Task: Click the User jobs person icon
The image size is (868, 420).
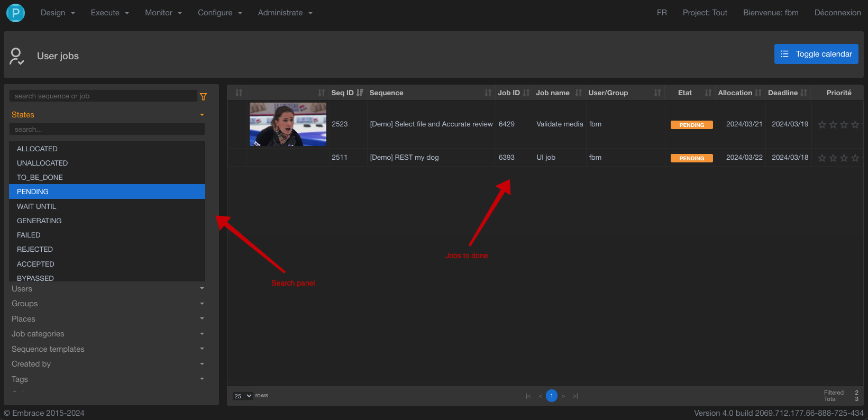Action: click(17, 56)
